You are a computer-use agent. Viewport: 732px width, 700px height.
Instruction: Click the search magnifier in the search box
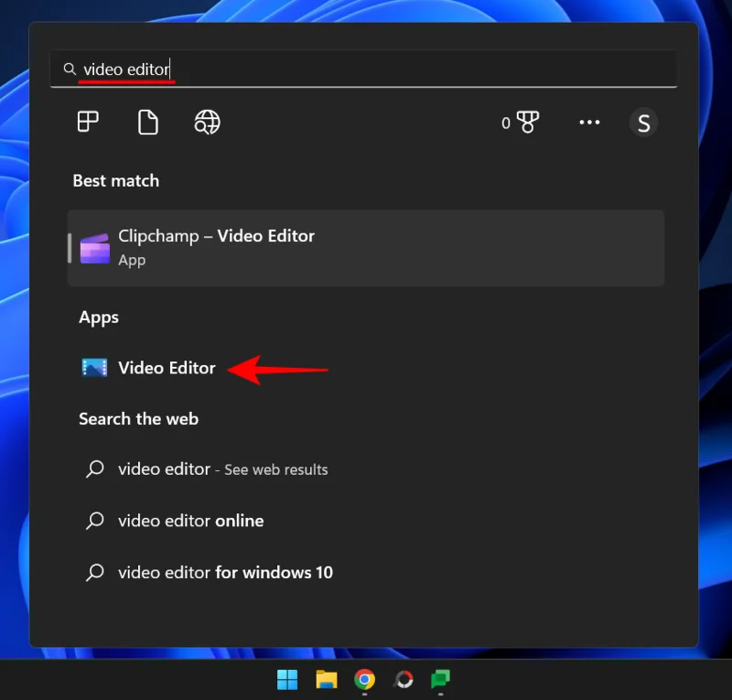pos(69,69)
